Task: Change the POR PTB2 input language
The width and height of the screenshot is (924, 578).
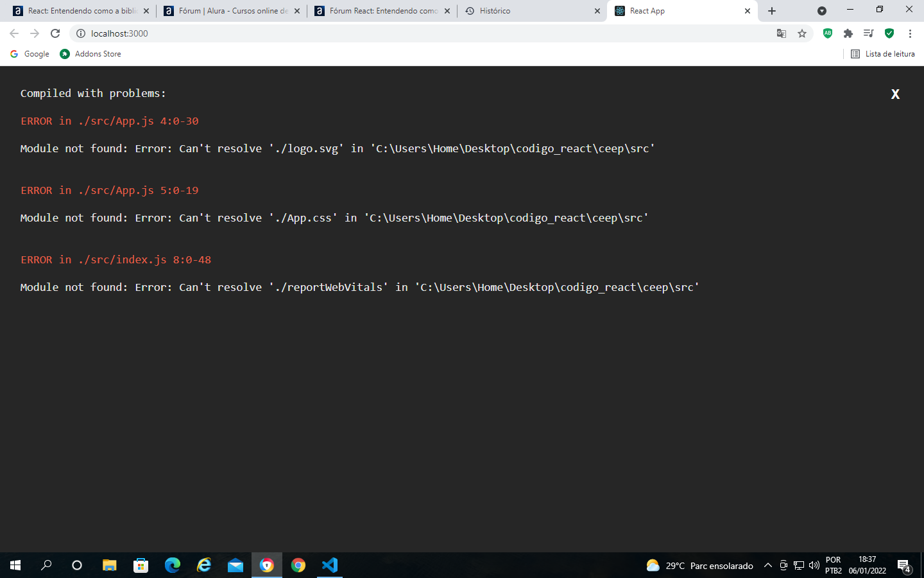Action: [x=834, y=565]
